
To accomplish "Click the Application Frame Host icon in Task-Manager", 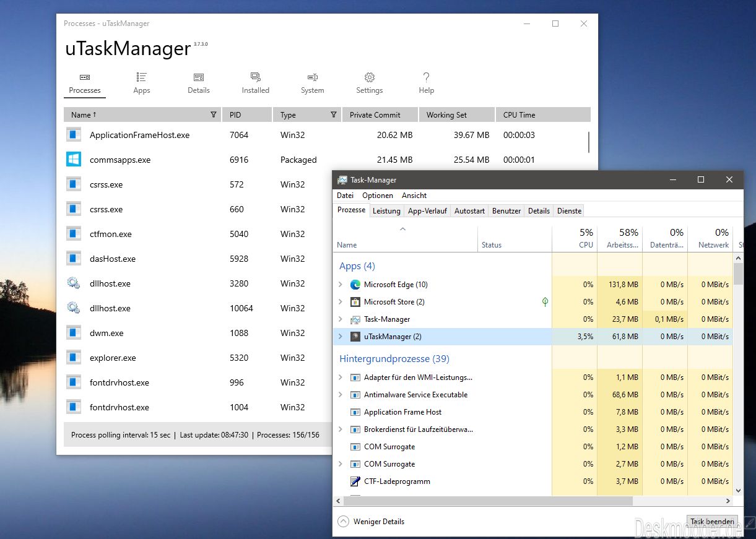I will click(x=355, y=412).
